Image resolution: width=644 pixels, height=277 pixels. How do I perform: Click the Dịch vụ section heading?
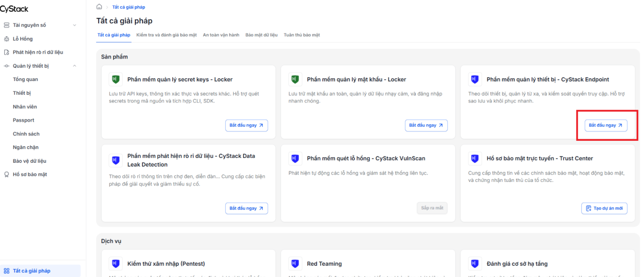click(111, 241)
